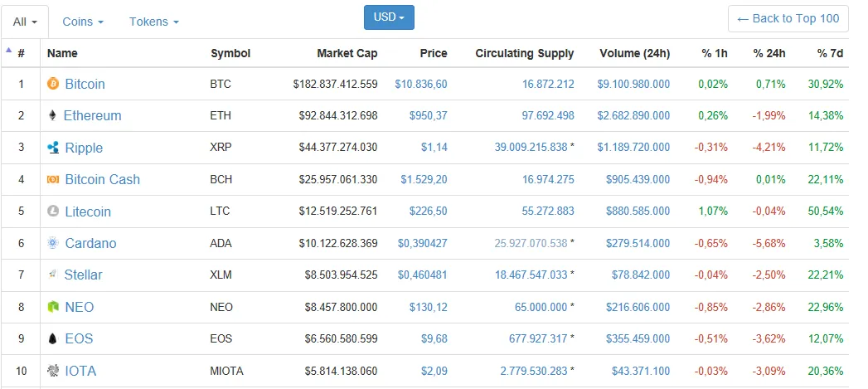Open the EOS name link

tap(79, 338)
